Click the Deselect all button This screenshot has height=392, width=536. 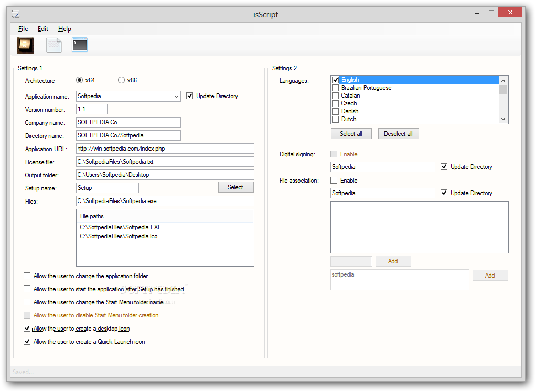pyautogui.click(x=398, y=134)
